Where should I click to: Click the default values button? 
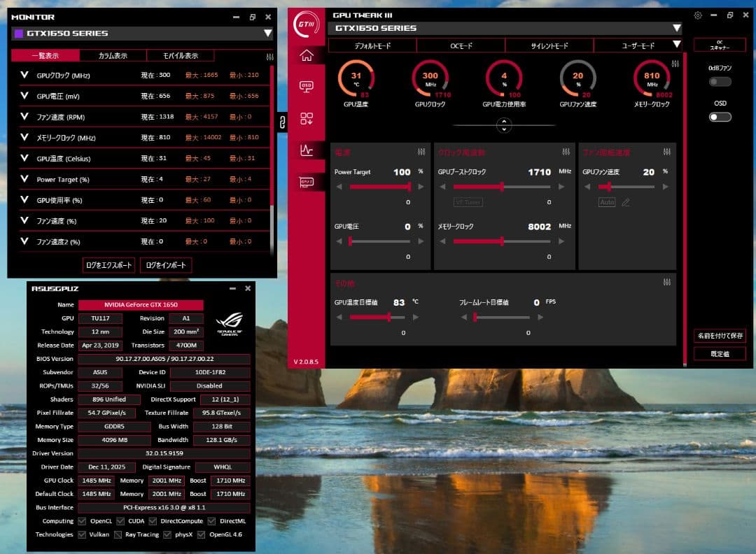720,354
